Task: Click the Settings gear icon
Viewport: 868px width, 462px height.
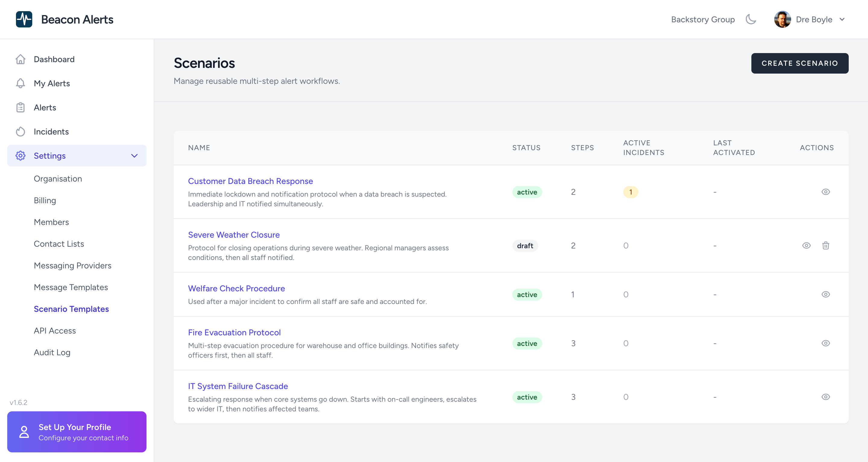Action: 20,156
